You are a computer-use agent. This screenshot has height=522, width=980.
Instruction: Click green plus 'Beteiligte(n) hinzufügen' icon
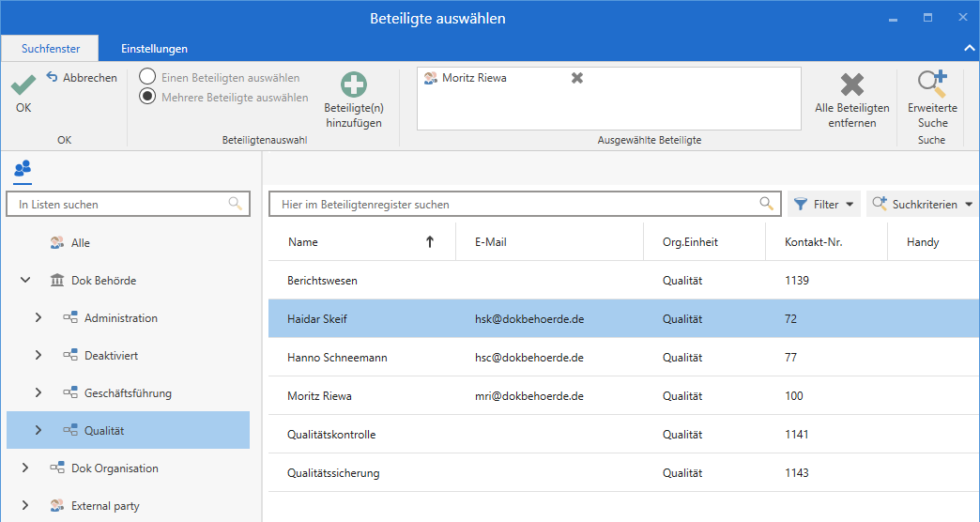[x=354, y=85]
